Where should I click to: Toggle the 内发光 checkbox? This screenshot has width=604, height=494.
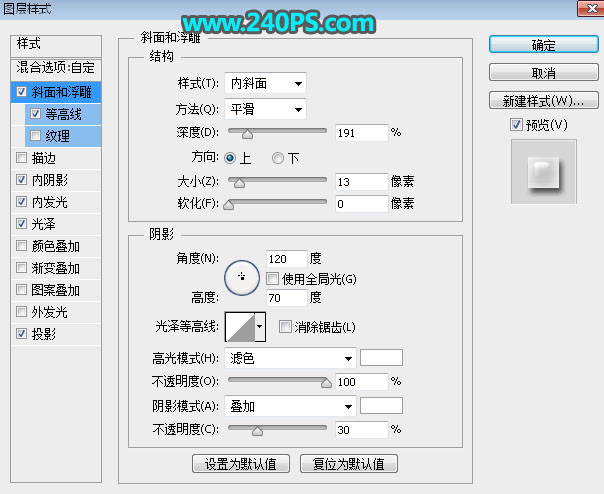coord(22,202)
